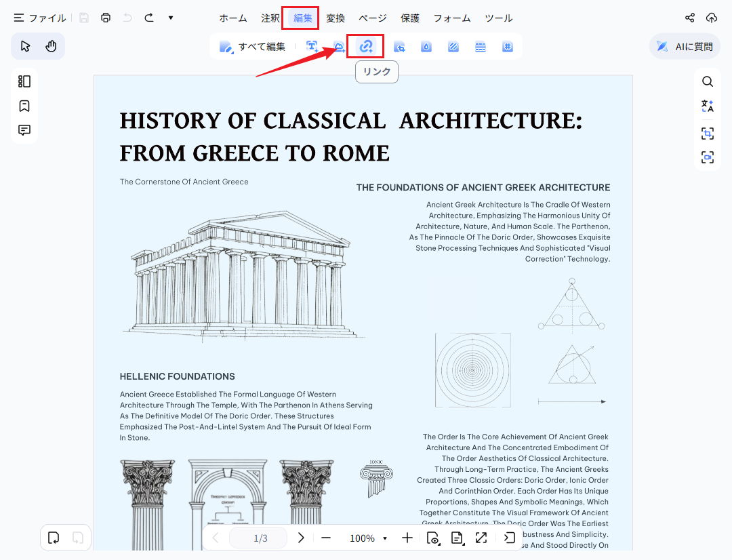This screenshot has height=560, width=732.
Task: Open the ツール tab
Action: click(x=499, y=18)
